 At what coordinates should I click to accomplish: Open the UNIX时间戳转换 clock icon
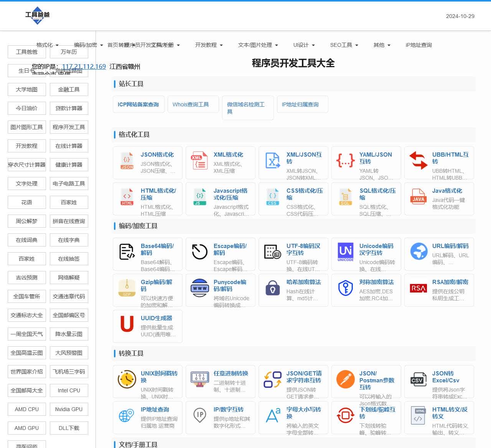[x=127, y=379]
